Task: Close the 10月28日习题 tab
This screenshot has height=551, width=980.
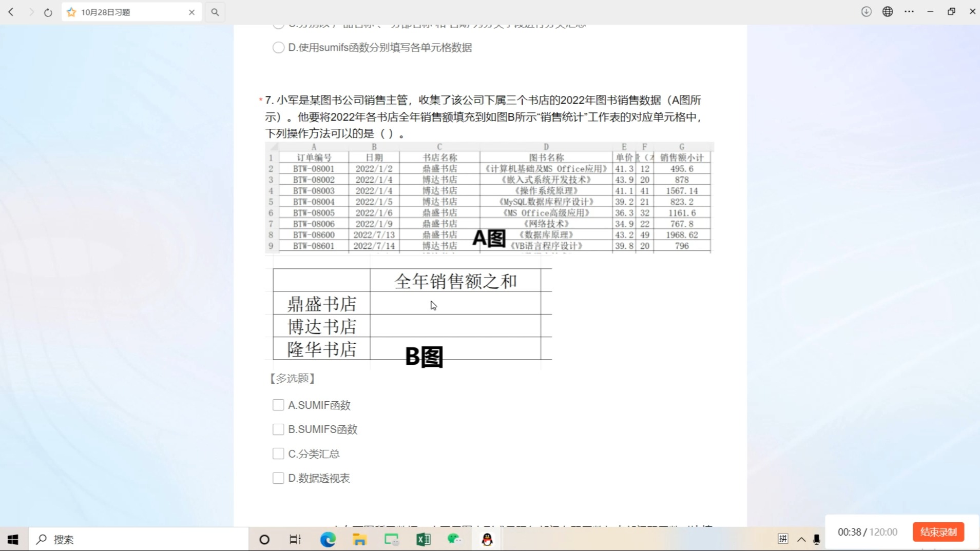Action: (192, 12)
